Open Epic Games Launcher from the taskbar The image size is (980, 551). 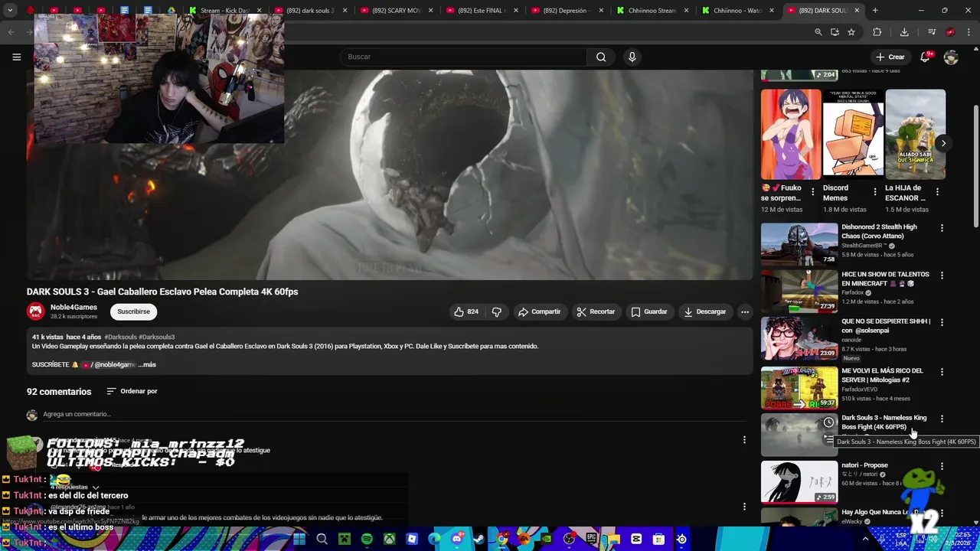[x=591, y=539]
